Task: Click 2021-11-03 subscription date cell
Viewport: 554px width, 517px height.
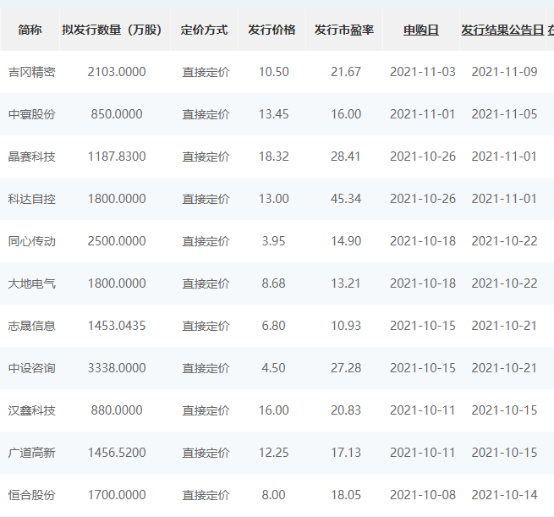Action: 423,72
